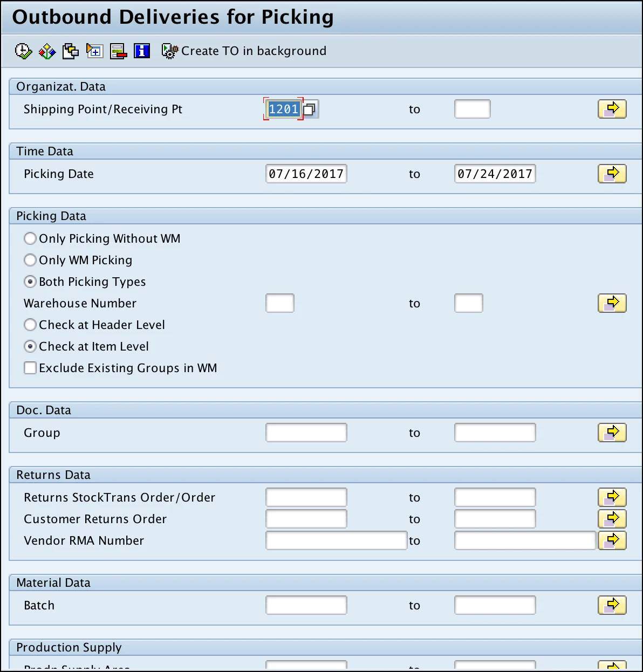The height and width of the screenshot is (672, 643).
Task: Click the Execute clock icon
Action: pos(23,51)
